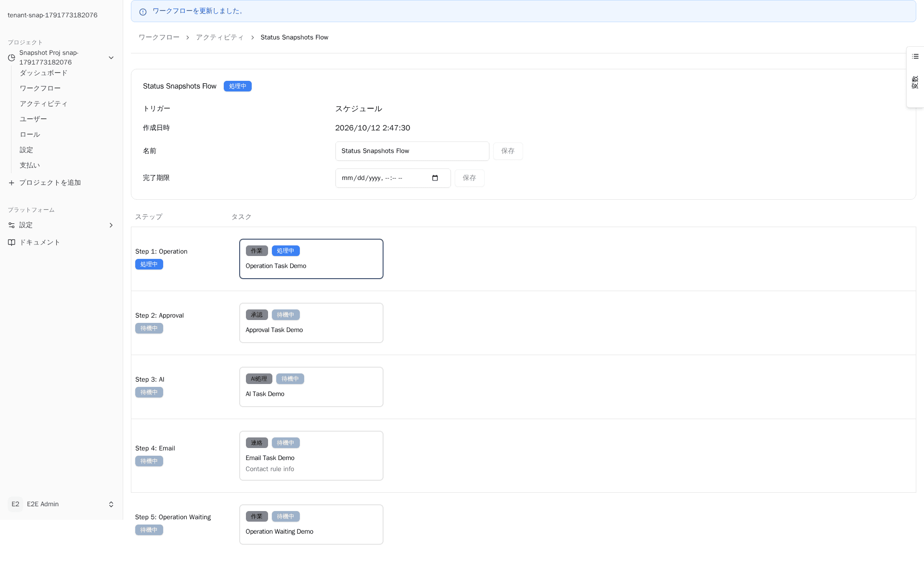Open the calendar picker in 完了期限 field
924x564 pixels.
click(x=435, y=178)
